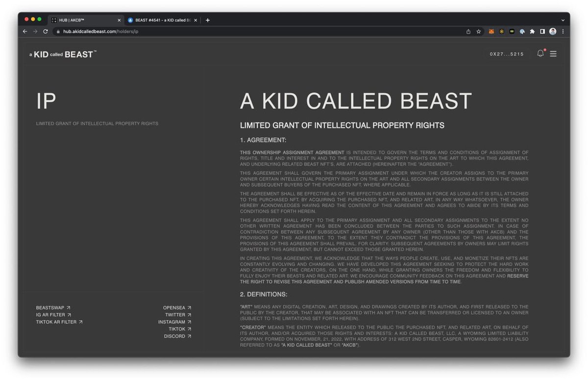Click the macOS yellow minimize button
Image resolution: width=588 pixels, height=381 pixels.
(33, 19)
